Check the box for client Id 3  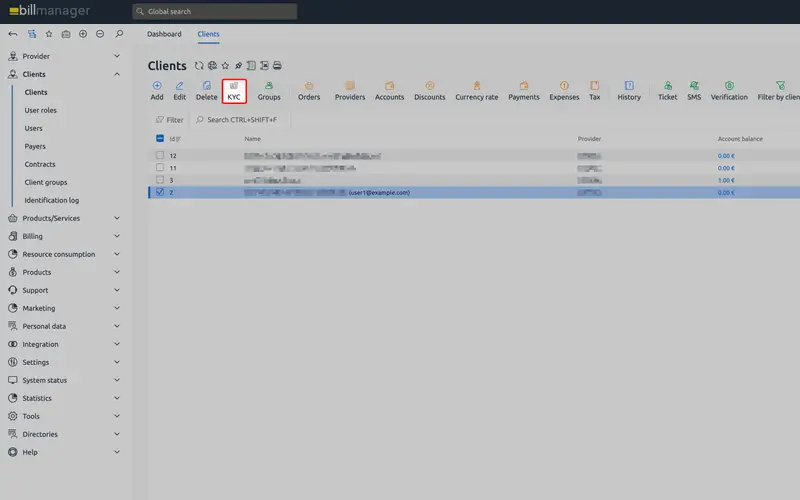pos(160,180)
